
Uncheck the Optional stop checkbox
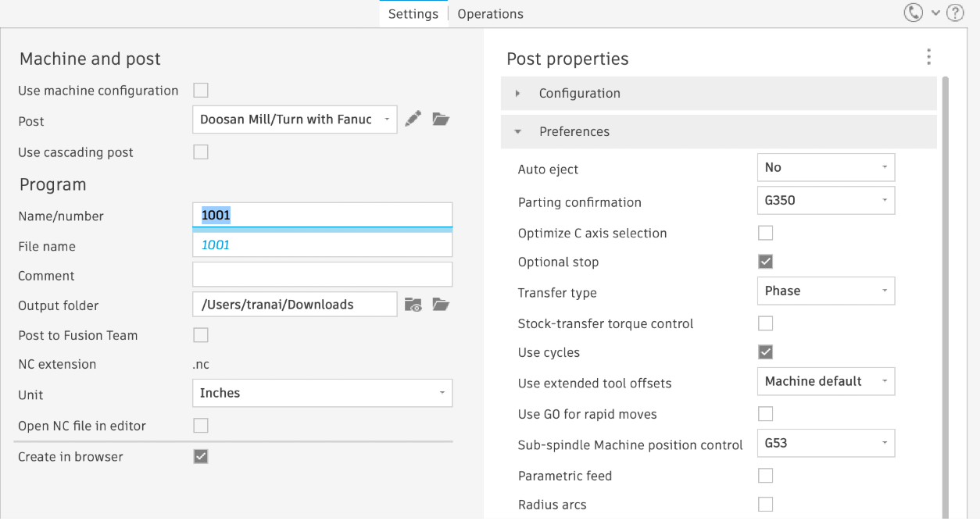pyautogui.click(x=766, y=262)
